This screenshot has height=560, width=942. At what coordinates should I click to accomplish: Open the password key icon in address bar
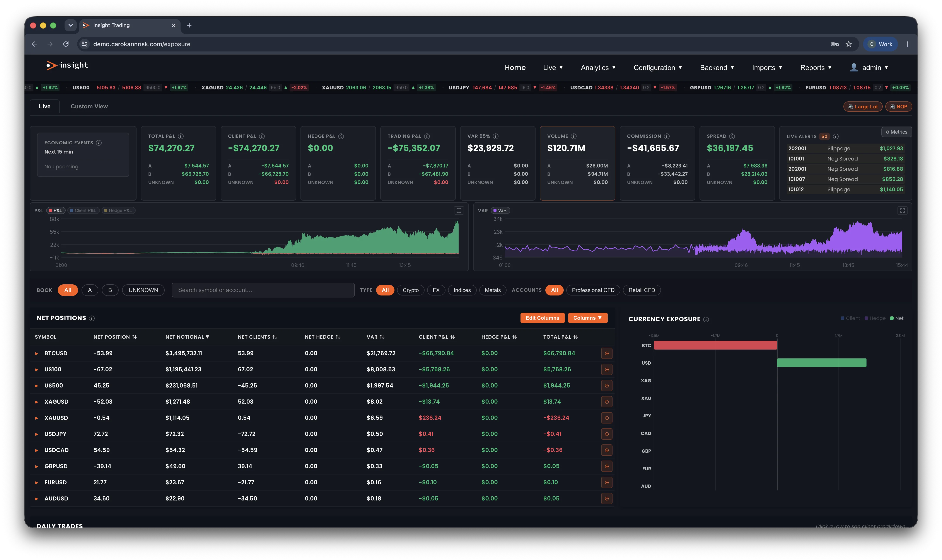834,44
